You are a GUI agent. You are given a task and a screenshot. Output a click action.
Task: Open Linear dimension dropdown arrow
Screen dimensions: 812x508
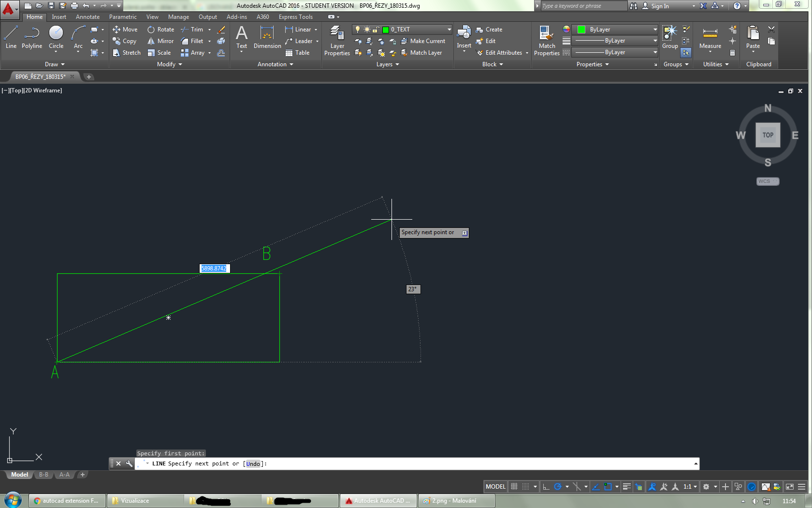coord(316,30)
